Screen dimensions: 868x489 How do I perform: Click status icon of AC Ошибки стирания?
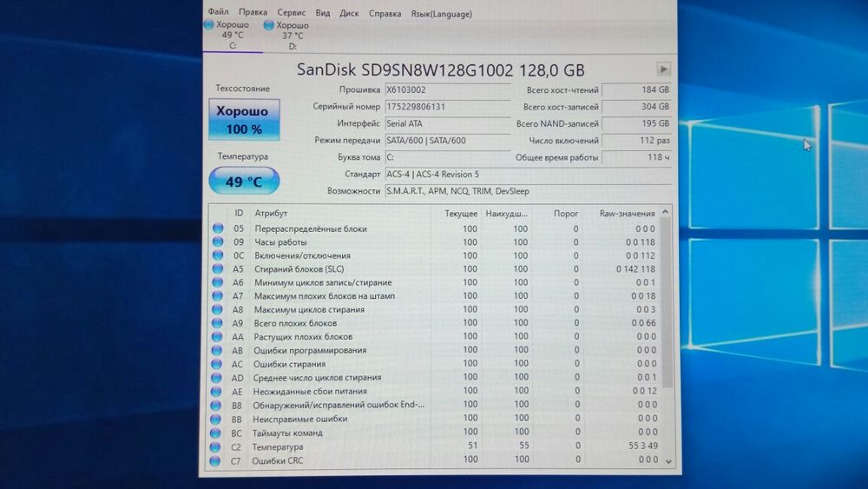216,364
